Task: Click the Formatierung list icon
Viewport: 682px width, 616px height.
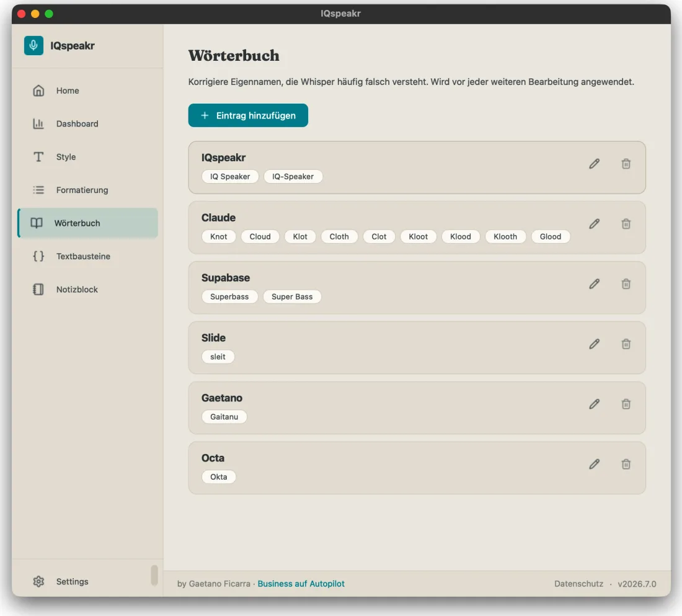Action: pos(38,190)
